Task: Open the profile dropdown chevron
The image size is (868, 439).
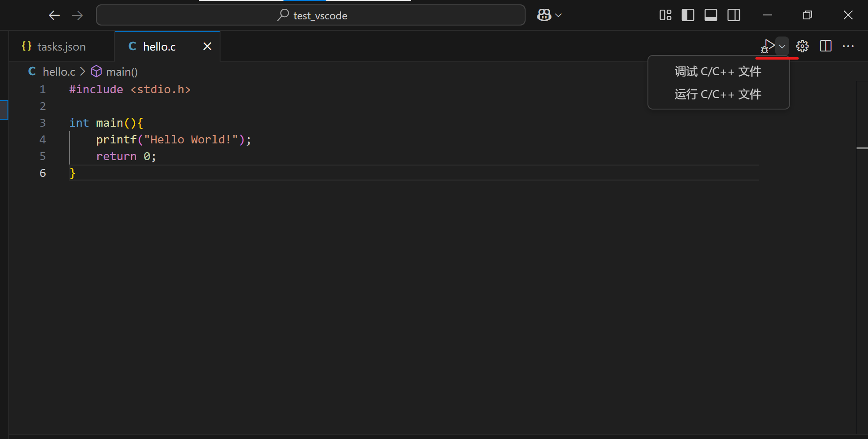Action: point(559,15)
